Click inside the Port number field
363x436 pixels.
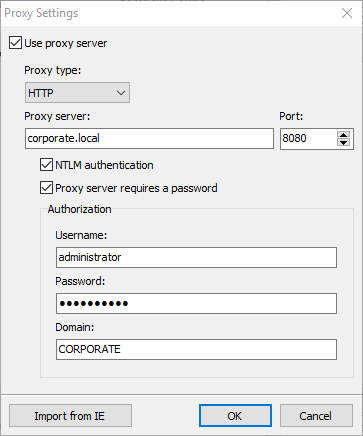point(309,138)
